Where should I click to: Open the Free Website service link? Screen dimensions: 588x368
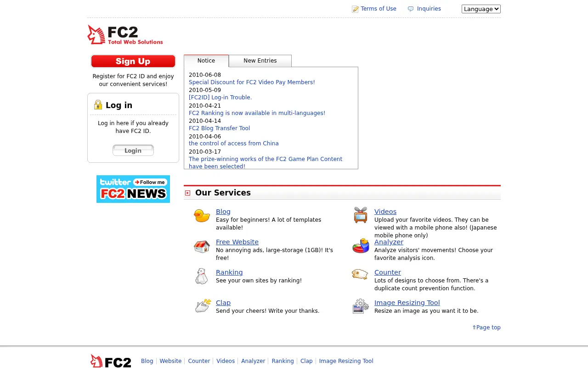237,242
